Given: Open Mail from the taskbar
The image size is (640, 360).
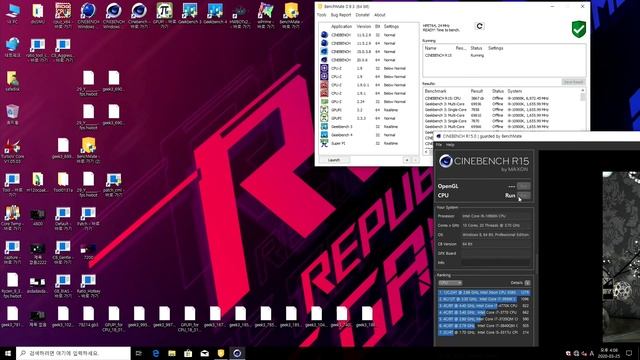Looking at the screenshot, I should pyautogui.click(x=204, y=353).
